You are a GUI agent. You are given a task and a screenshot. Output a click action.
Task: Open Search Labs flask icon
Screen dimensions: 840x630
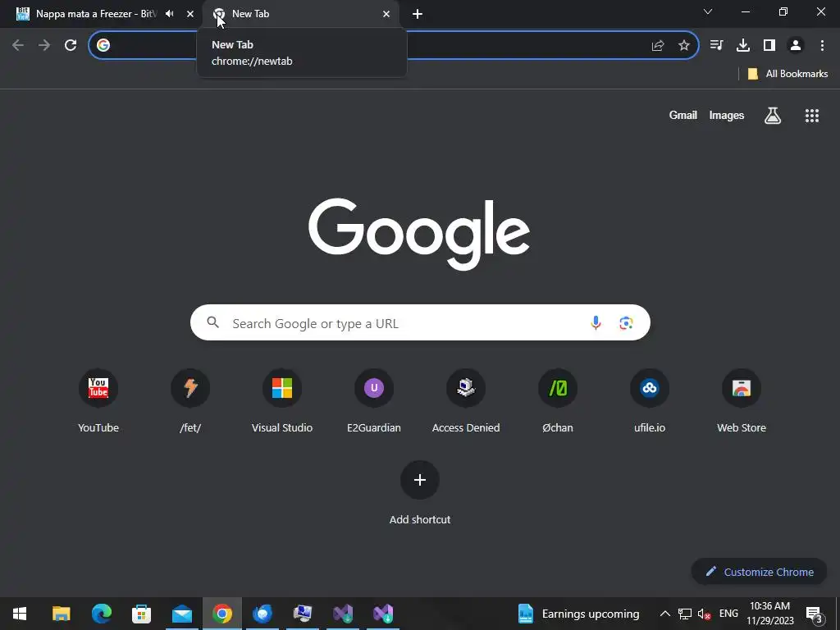[x=773, y=115]
